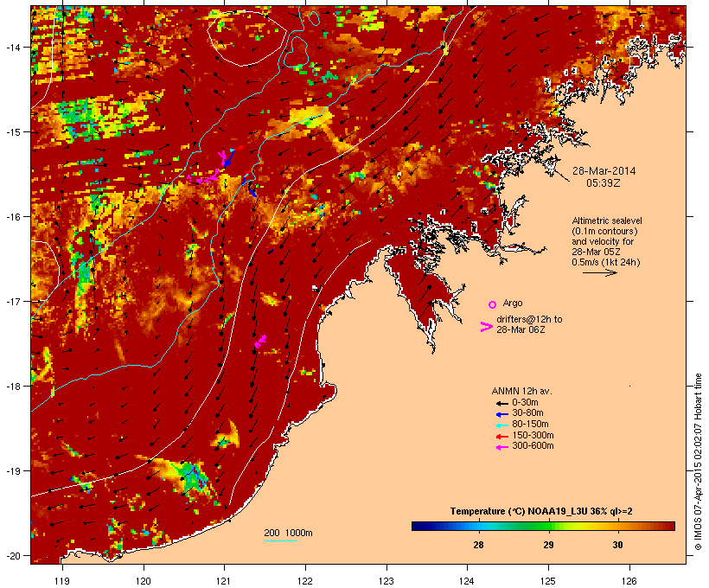This screenshot has height=588, width=709.
Task: Click the cyan 200 1000m isobath line sample
Action: [x=280, y=540]
